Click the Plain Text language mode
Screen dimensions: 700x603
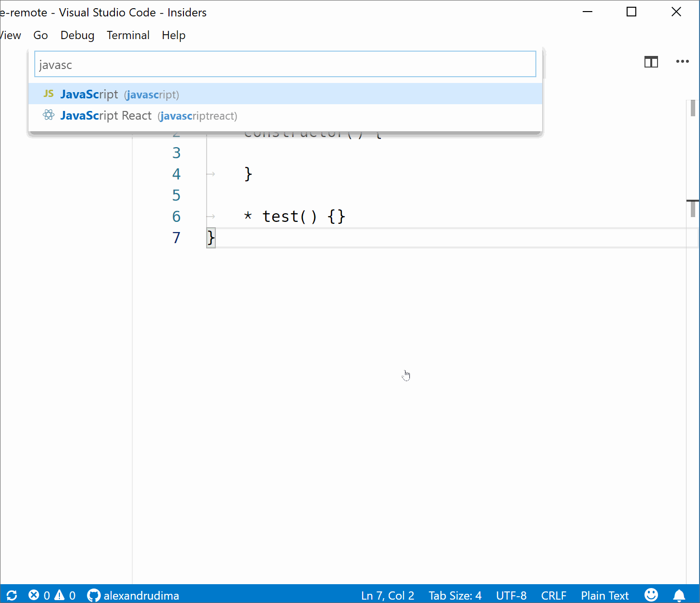[x=605, y=595]
